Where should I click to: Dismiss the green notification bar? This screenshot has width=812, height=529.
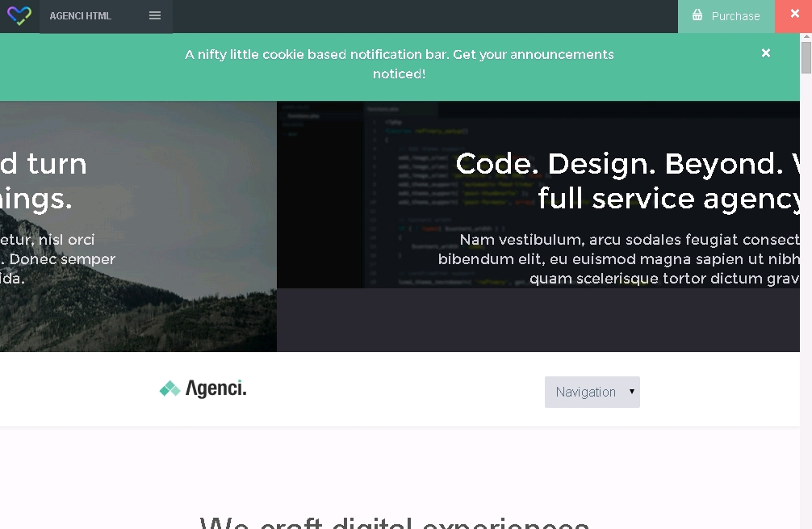[765, 53]
